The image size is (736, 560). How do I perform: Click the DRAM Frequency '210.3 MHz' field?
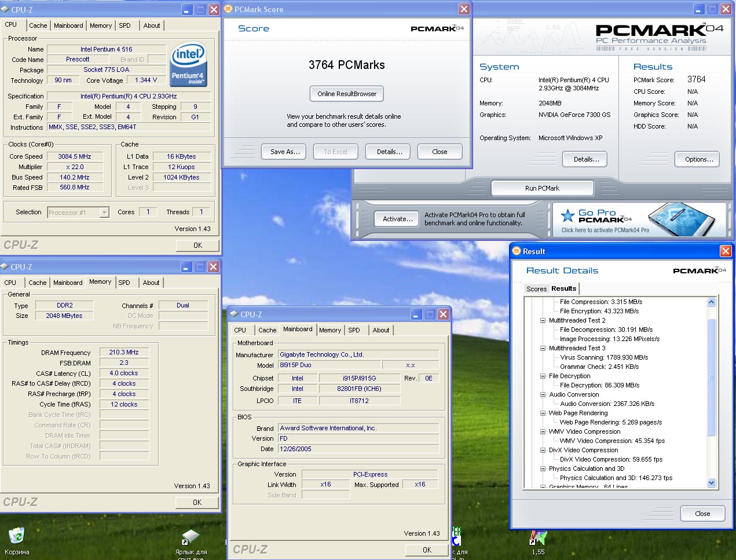point(124,352)
